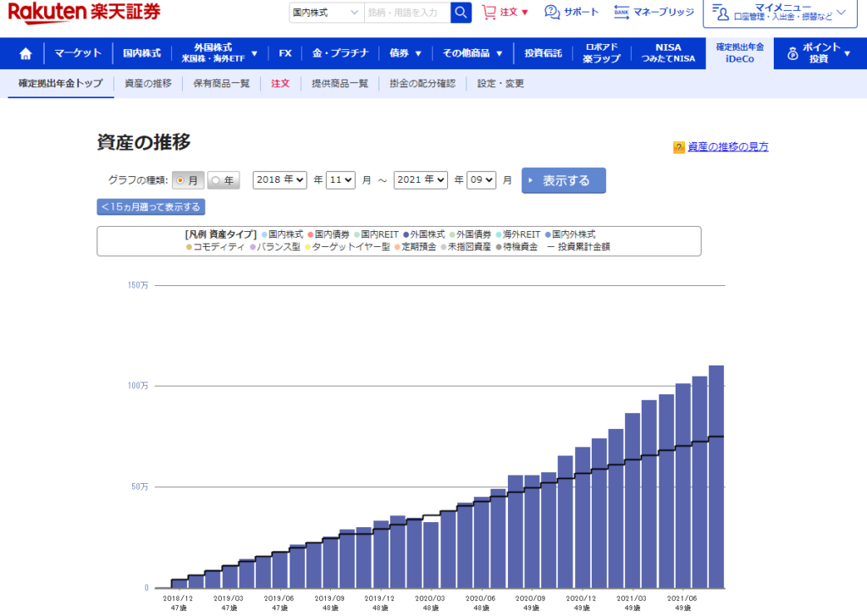
Task: Open the 保有商品一覧 tab
Action: (x=221, y=84)
